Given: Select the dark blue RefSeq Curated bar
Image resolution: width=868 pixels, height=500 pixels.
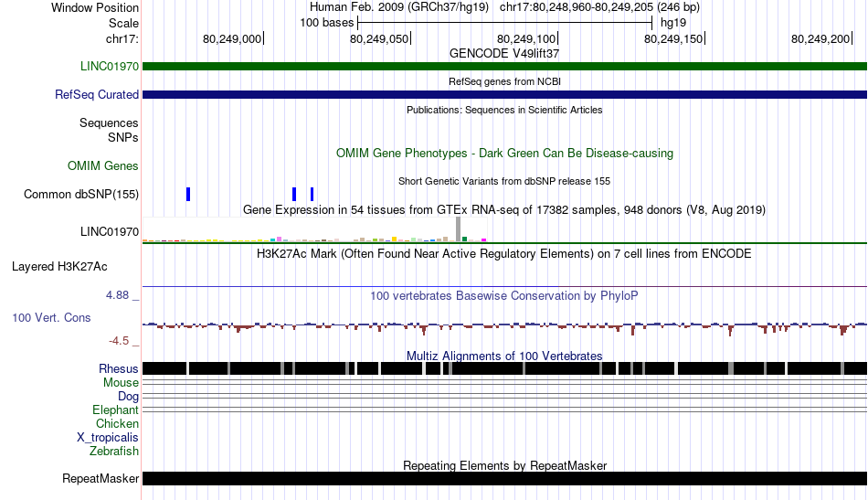Looking at the screenshot, I should pyautogui.click(x=505, y=95).
